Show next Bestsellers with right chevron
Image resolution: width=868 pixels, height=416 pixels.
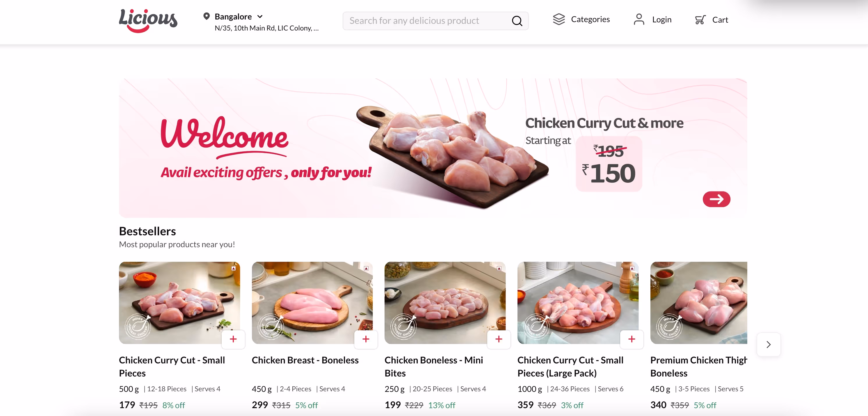coord(768,344)
